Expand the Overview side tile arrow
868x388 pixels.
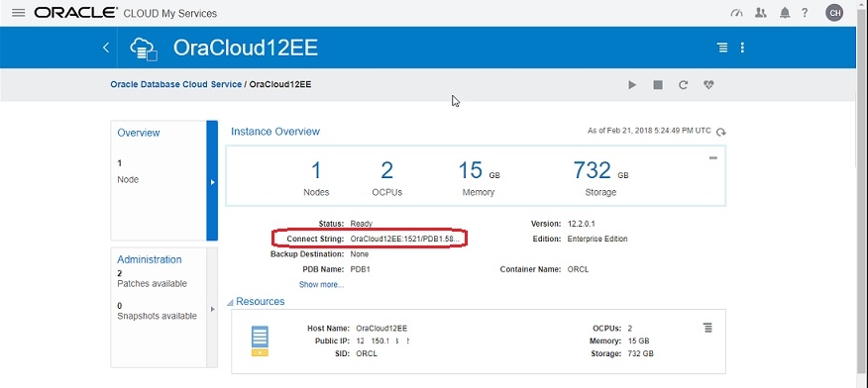212,181
